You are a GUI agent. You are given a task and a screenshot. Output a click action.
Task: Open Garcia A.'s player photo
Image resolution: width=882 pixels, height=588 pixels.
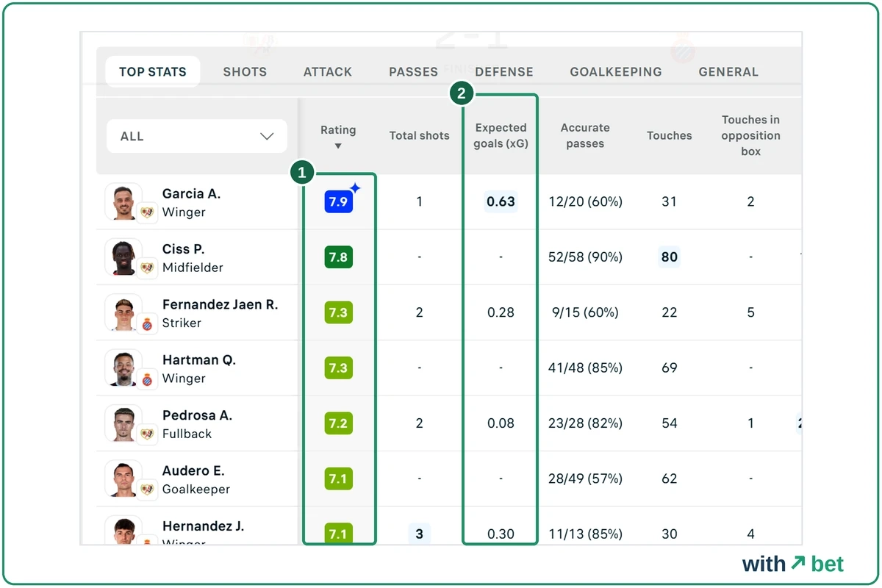tap(123, 201)
